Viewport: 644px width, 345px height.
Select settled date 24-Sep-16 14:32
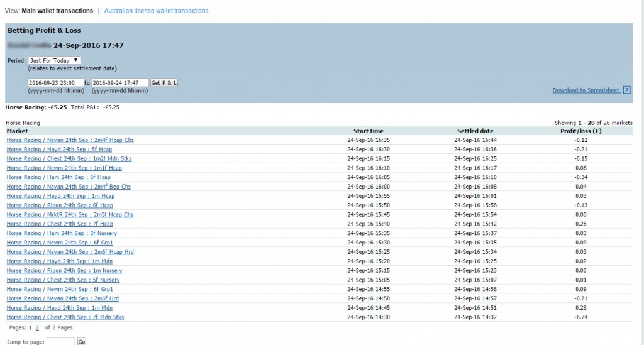[x=475, y=317]
